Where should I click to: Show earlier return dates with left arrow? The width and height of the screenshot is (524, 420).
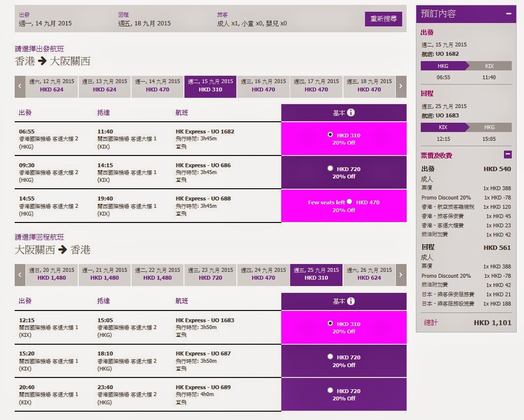(20, 274)
